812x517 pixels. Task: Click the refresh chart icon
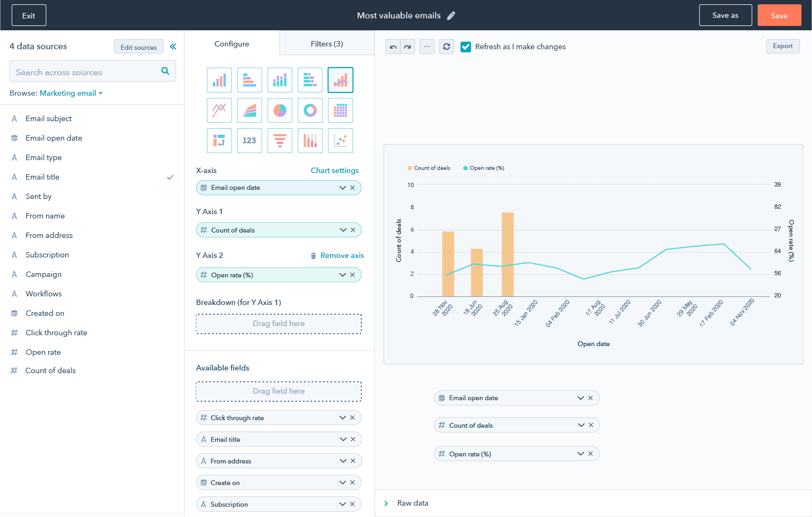pos(446,47)
